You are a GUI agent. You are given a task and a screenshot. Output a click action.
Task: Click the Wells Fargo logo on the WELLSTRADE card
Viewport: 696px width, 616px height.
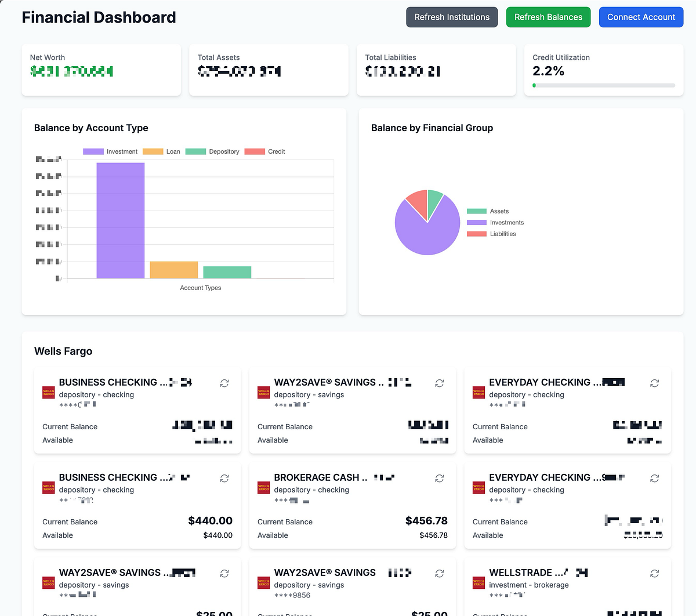point(478,583)
